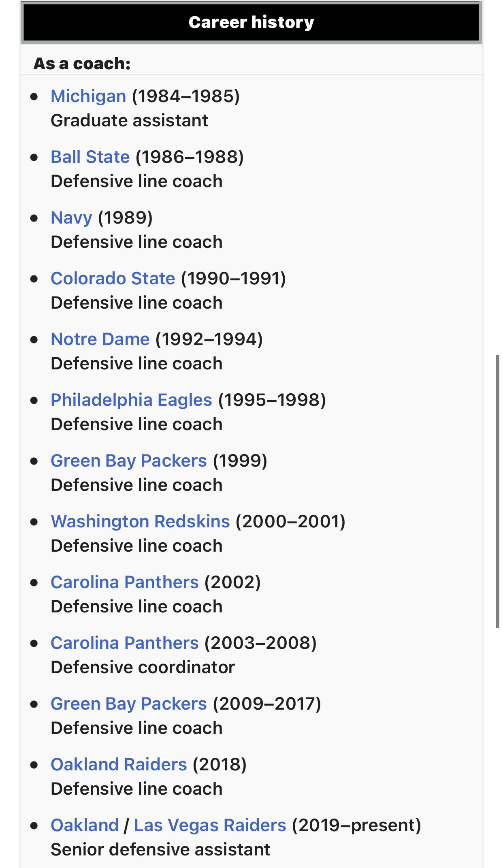Open the Colorado State link
The height and width of the screenshot is (868, 503).
[x=113, y=279]
